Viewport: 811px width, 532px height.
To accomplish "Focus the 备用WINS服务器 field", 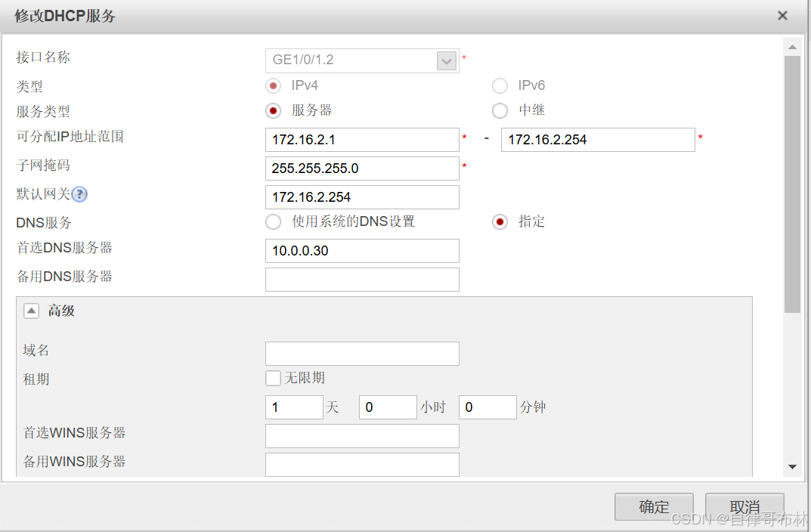I will coord(362,464).
